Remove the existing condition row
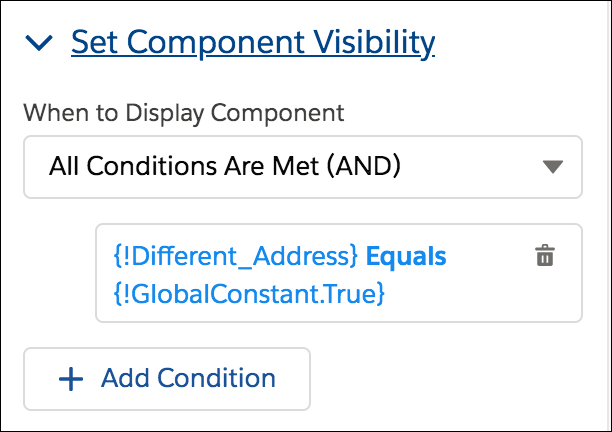Screen dimensions: 612x432 click(x=545, y=256)
